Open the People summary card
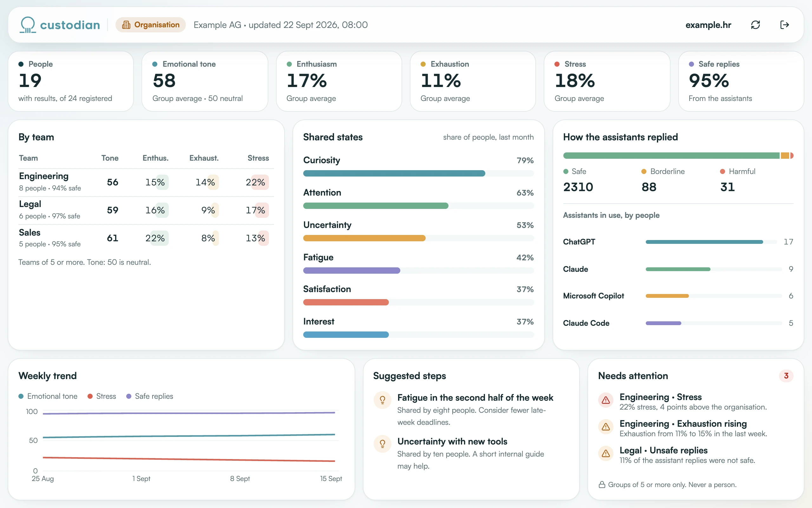This screenshot has width=812, height=508. [x=71, y=81]
